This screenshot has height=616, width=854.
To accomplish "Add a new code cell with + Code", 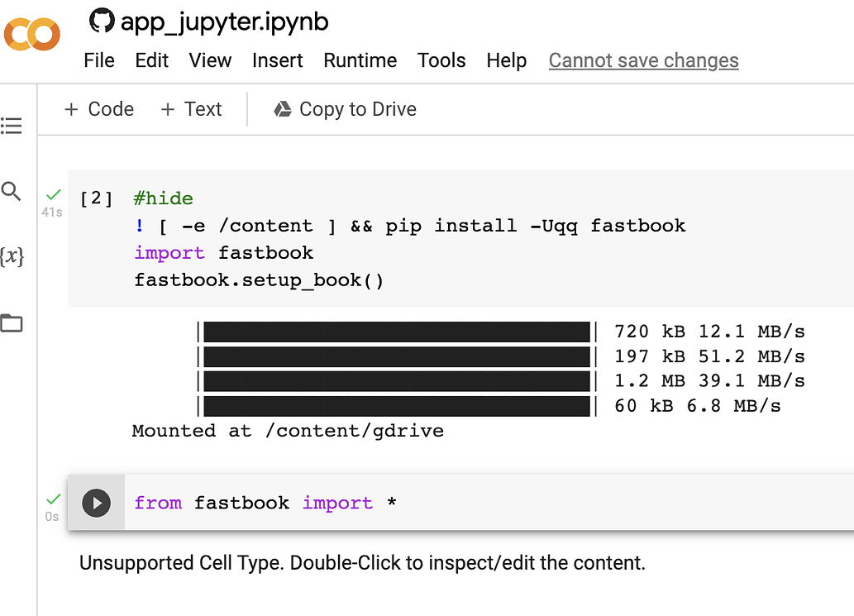I will pyautogui.click(x=99, y=109).
